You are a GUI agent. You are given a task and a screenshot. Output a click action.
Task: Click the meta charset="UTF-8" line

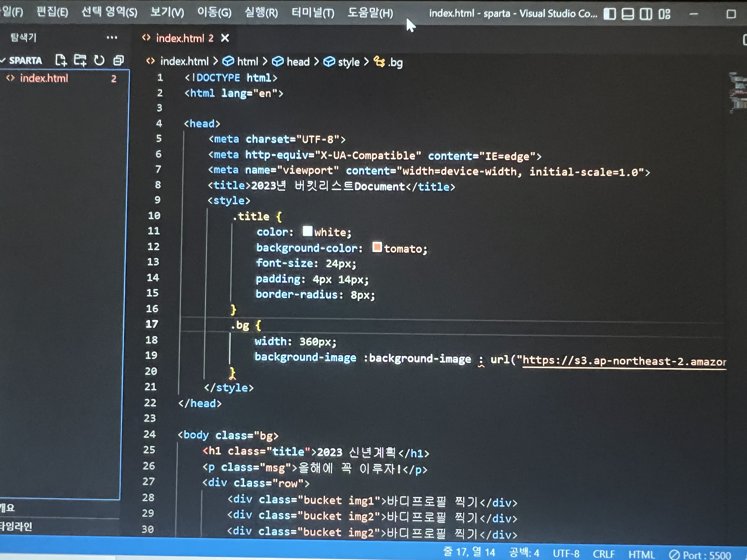[277, 139]
